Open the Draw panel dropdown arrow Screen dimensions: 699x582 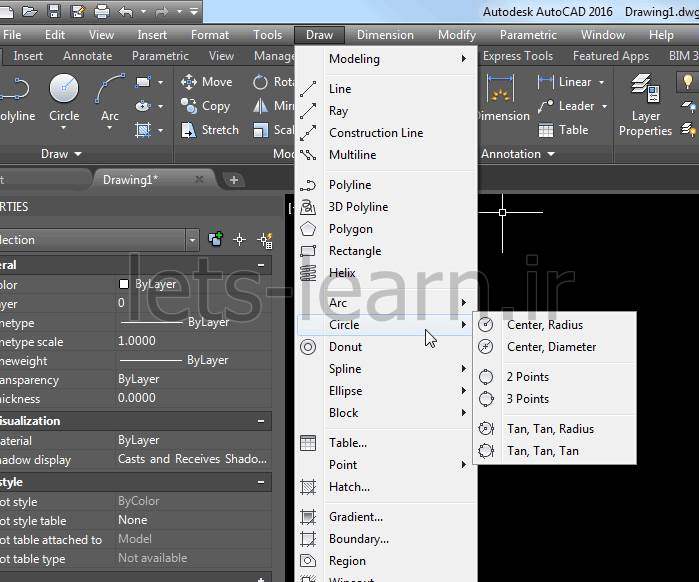(78, 154)
